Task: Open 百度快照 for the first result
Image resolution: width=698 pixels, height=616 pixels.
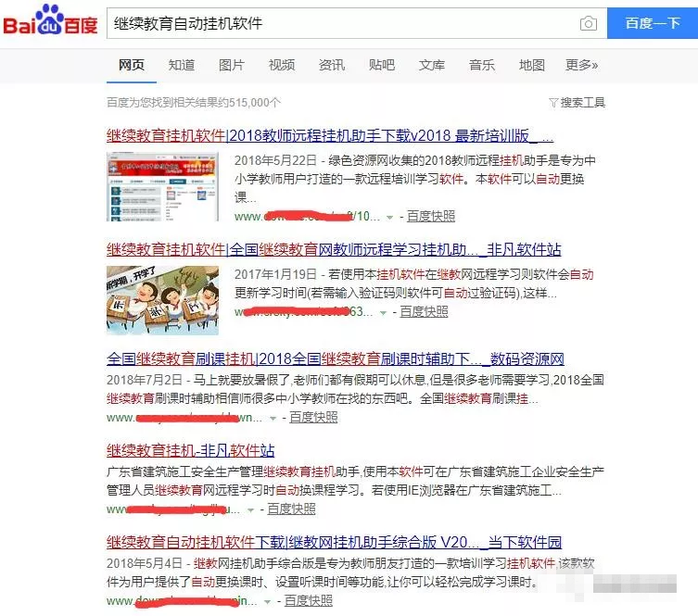Action: [x=430, y=216]
